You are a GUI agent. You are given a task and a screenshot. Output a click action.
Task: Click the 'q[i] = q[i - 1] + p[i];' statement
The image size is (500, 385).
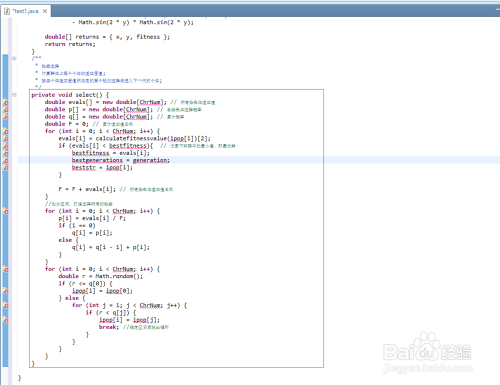(111, 247)
